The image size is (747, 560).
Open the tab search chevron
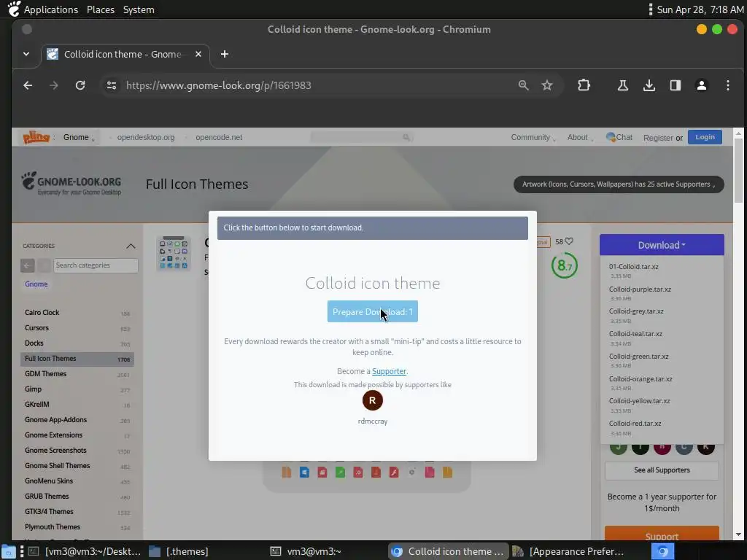tap(26, 54)
